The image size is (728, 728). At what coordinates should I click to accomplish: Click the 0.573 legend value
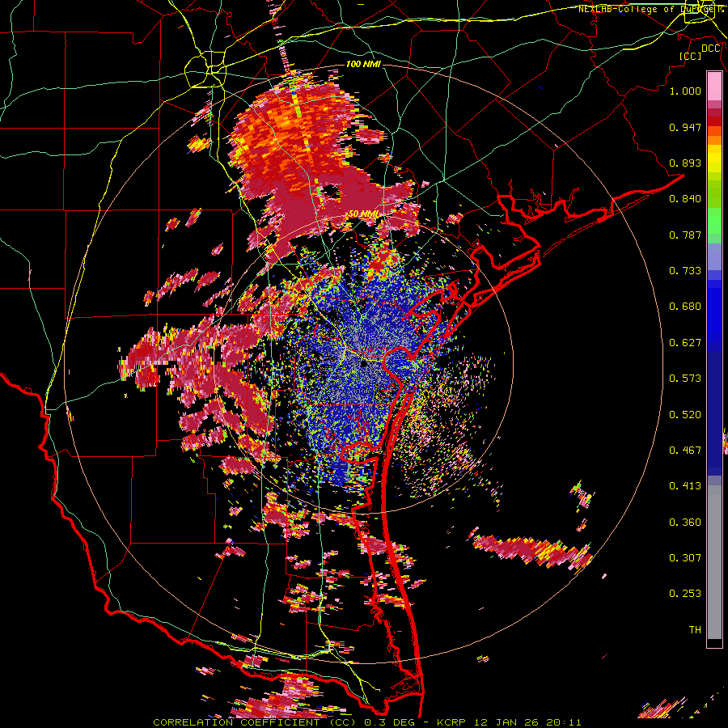(x=685, y=379)
